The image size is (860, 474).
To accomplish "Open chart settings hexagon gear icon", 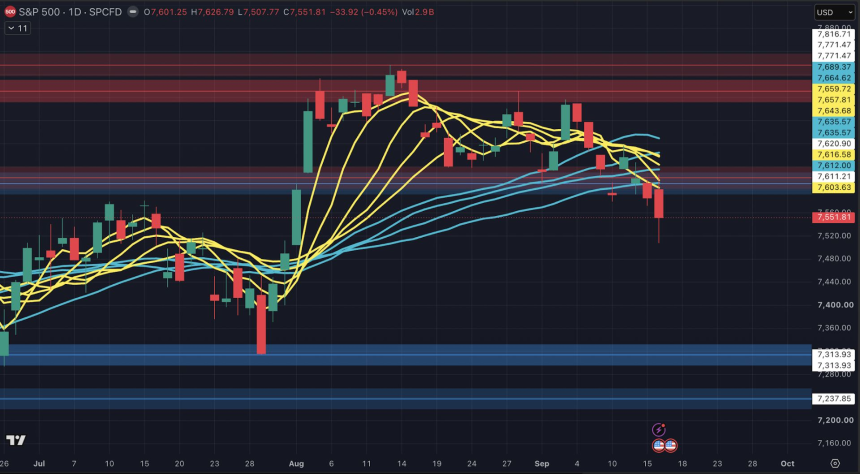I will [835, 464].
